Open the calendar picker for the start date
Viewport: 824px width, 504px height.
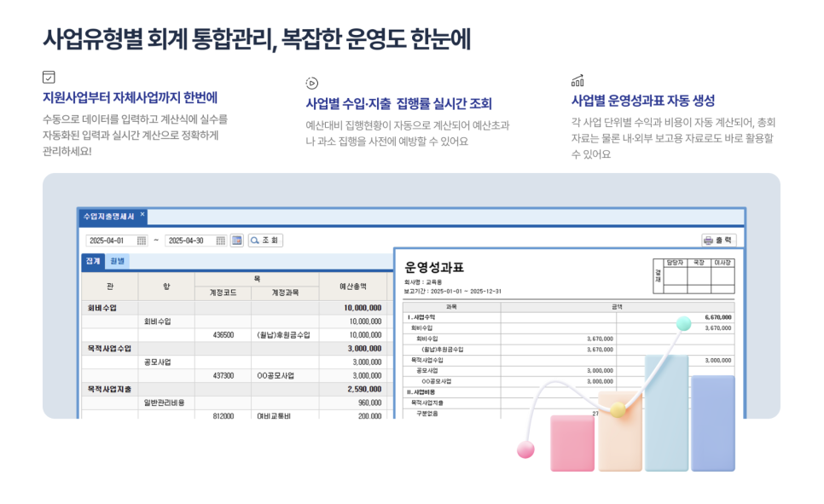tap(142, 240)
